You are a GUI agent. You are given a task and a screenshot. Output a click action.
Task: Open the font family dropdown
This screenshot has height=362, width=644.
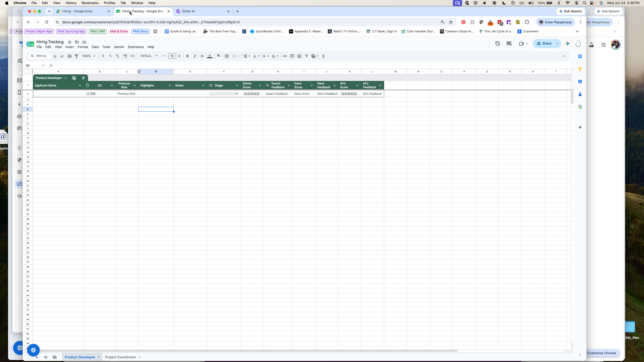tap(149, 56)
